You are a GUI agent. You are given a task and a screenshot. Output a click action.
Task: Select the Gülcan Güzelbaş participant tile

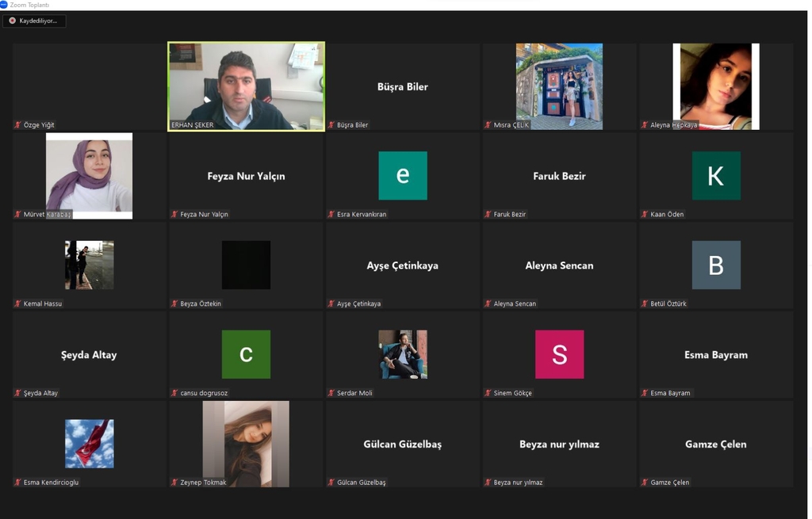(x=402, y=444)
